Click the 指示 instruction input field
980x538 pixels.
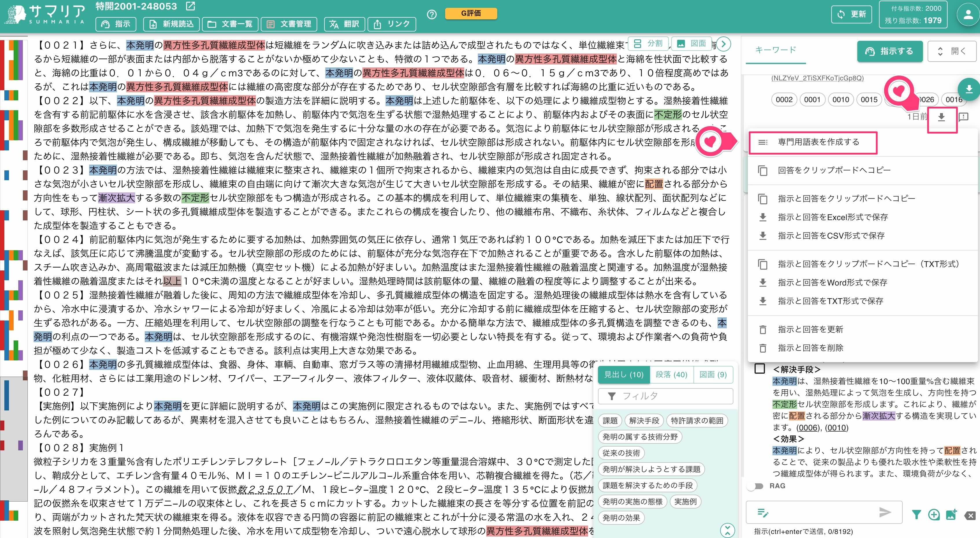pyautogui.click(x=824, y=513)
